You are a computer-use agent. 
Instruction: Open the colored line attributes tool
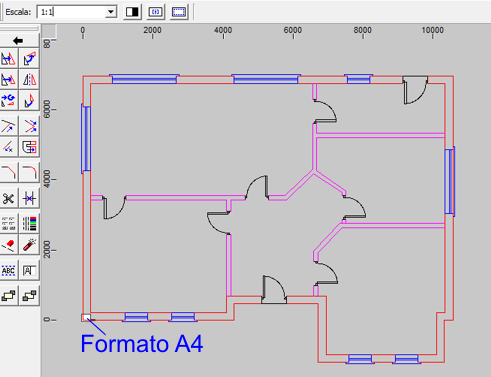point(29,223)
